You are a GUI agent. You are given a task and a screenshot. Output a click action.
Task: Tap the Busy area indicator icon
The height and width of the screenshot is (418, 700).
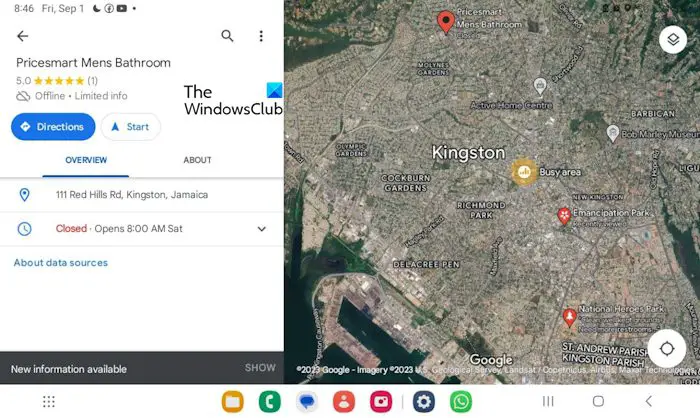pos(524,172)
